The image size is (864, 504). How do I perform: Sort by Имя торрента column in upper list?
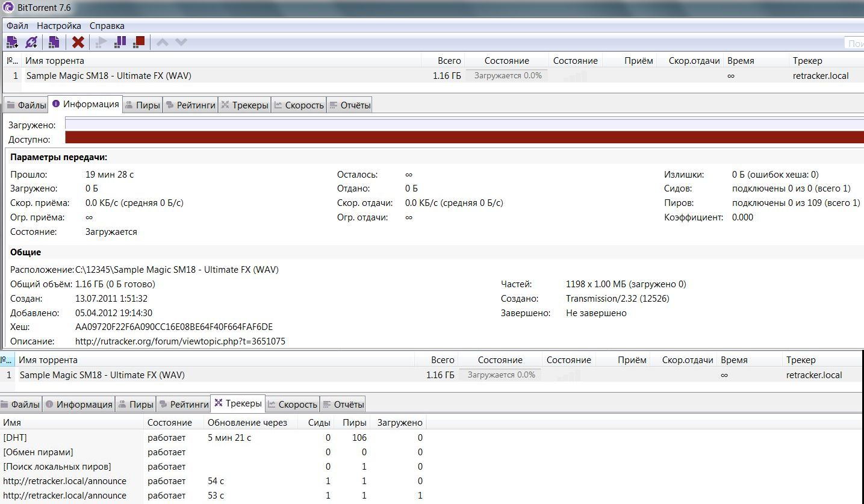click(x=222, y=61)
